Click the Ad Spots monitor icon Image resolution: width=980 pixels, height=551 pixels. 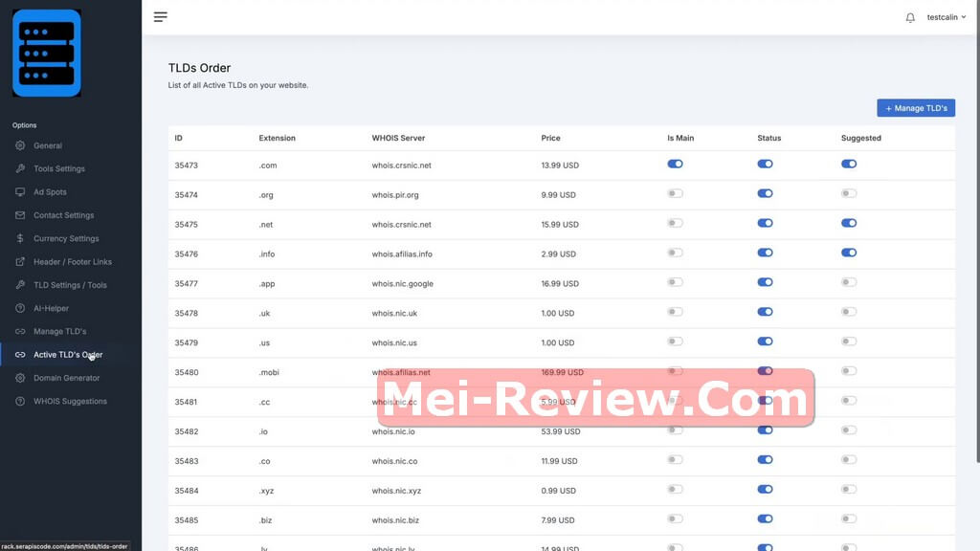coord(20,191)
